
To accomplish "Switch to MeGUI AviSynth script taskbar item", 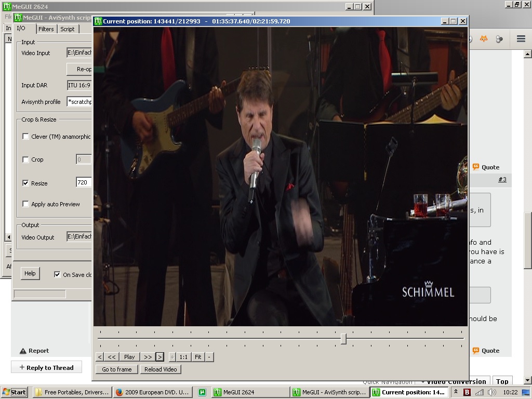I will [330, 392].
